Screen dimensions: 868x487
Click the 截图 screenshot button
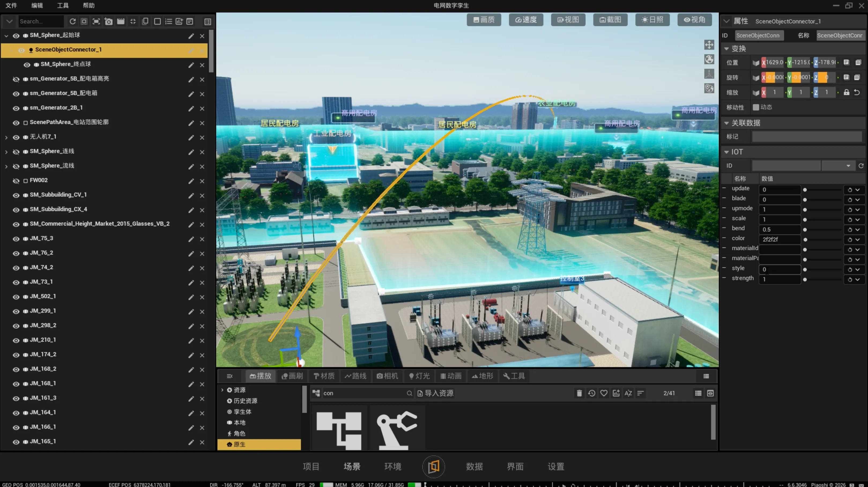pos(610,20)
